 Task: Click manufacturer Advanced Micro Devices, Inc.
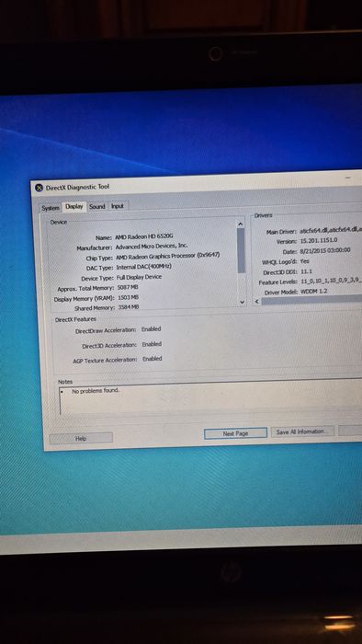pos(152,246)
